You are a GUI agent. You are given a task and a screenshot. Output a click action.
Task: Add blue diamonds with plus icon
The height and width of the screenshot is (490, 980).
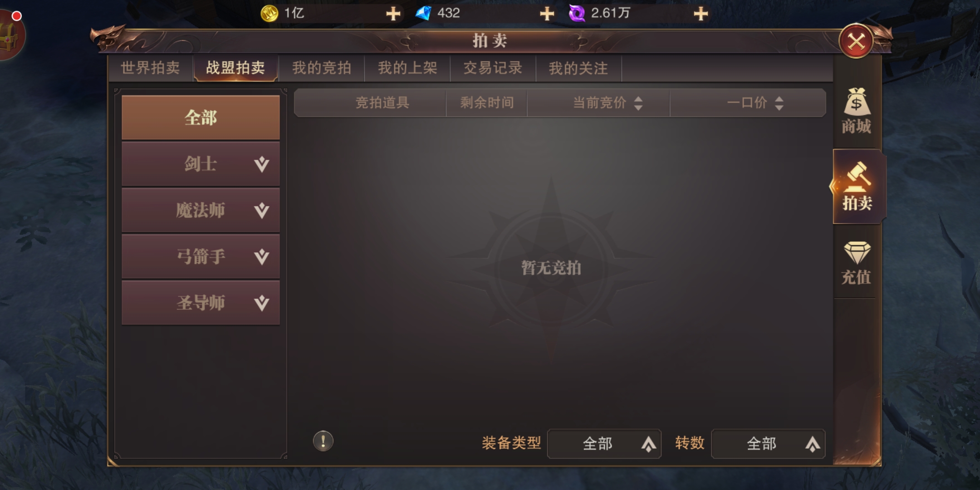click(547, 14)
